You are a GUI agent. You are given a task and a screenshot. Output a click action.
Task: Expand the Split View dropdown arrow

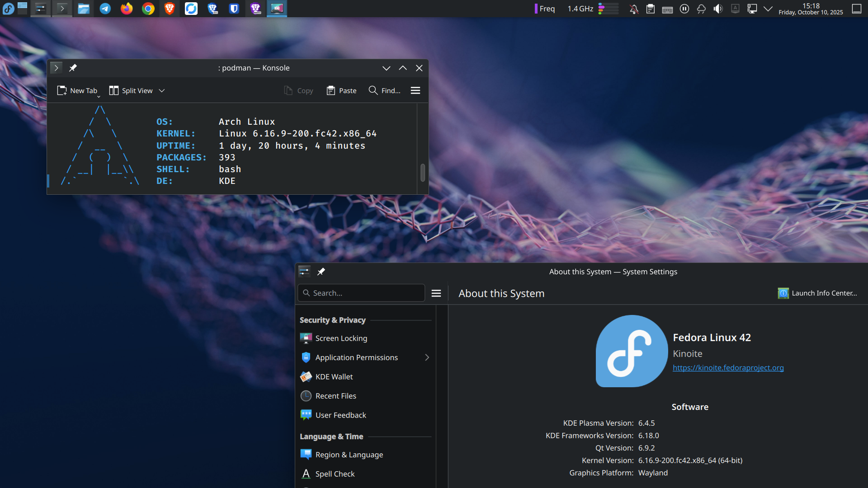tap(162, 91)
